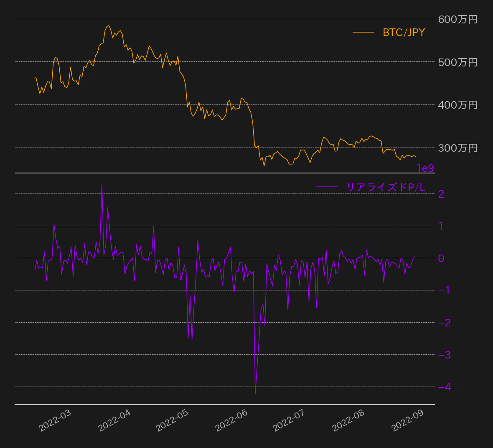493x448 pixels.
Task: Select the 600万円 price axis label
Action: click(x=457, y=19)
